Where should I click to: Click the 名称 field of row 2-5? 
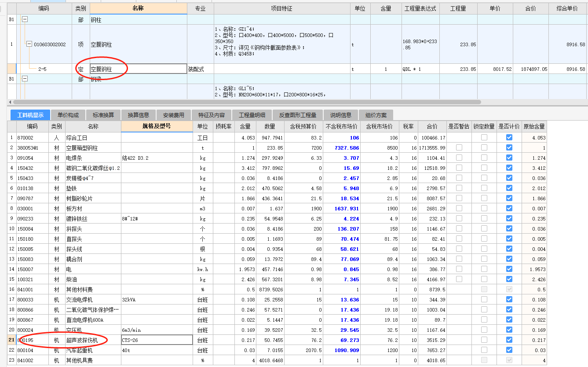(x=139, y=69)
